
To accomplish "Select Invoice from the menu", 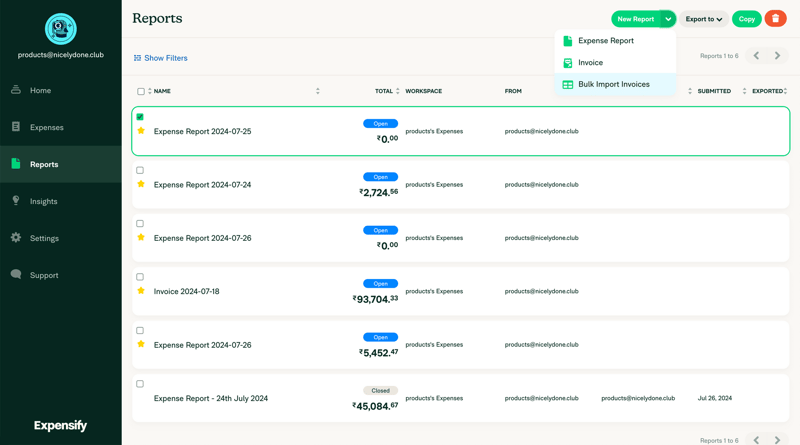I will point(615,63).
